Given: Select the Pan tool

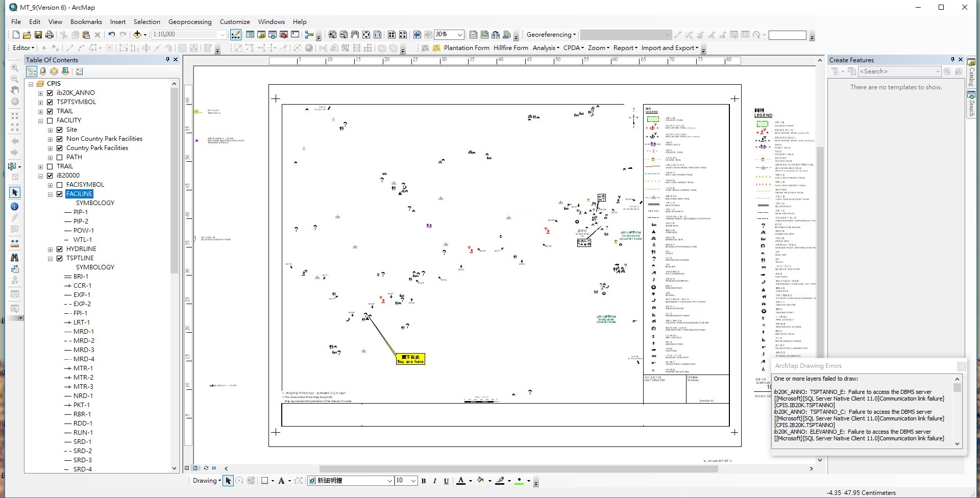Looking at the screenshot, I should coord(15,90).
